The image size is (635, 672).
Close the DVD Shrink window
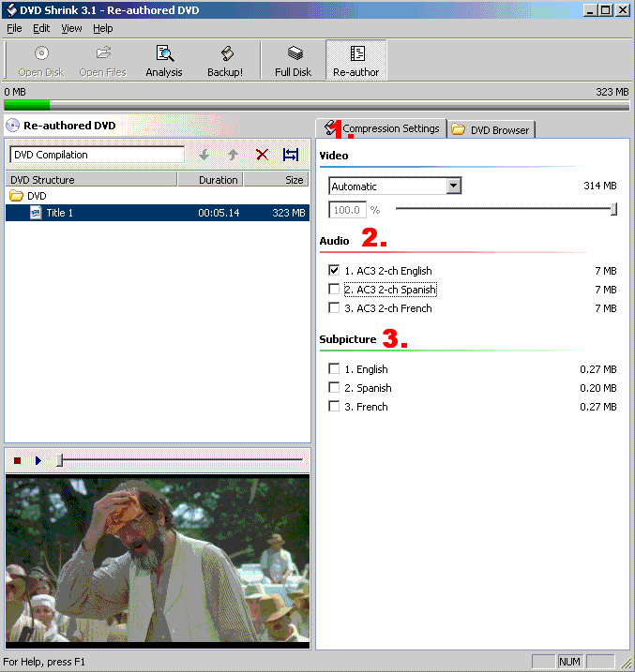622,10
